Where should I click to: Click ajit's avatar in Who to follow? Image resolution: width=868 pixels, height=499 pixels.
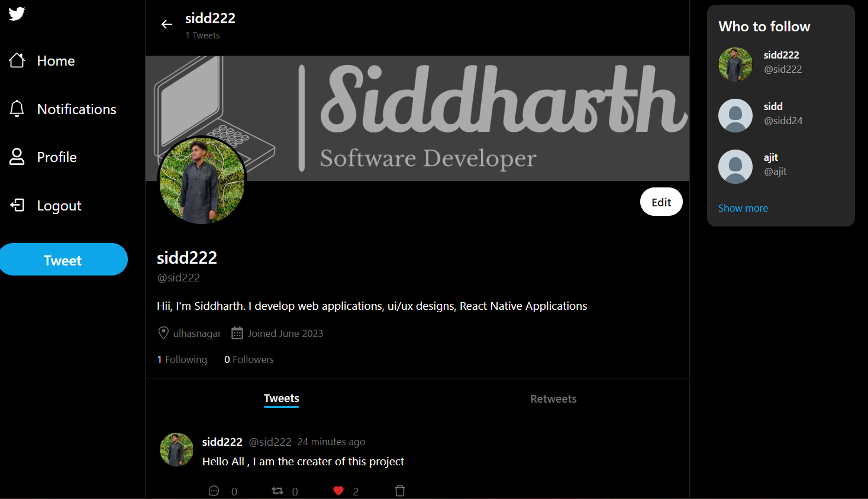(x=735, y=166)
